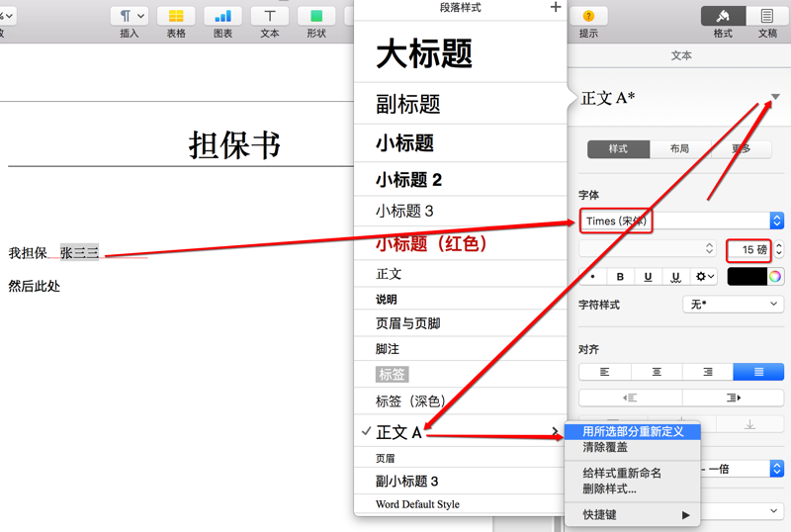The width and height of the screenshot is (791, 532).
Task: Open the Insert paragraph-mark toolbar button
Action: point(130,16)
